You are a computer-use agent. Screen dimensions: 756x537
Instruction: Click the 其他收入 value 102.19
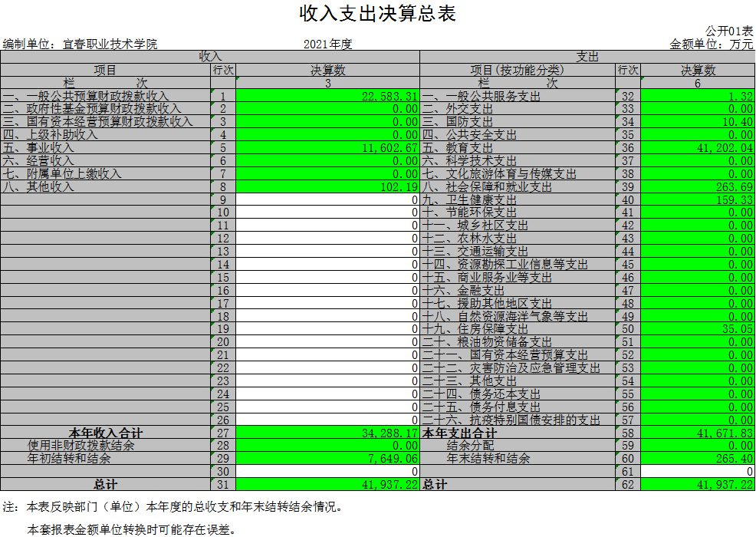pos(327,186)
